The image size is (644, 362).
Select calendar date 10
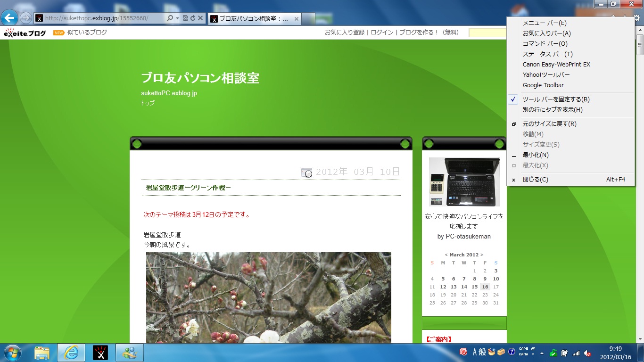click(x=496, y=279)
